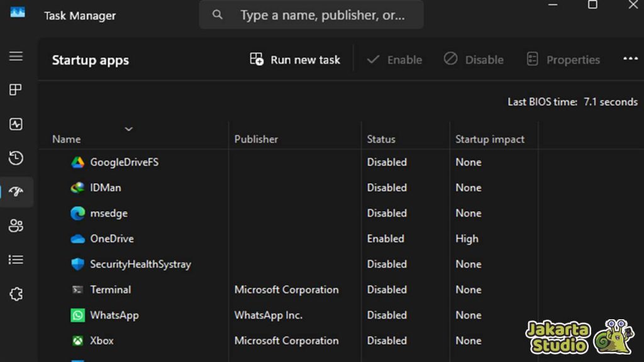The image size is (644, 362).
Task: Open Users page in sidebar
Action: (x=16, y=226)
